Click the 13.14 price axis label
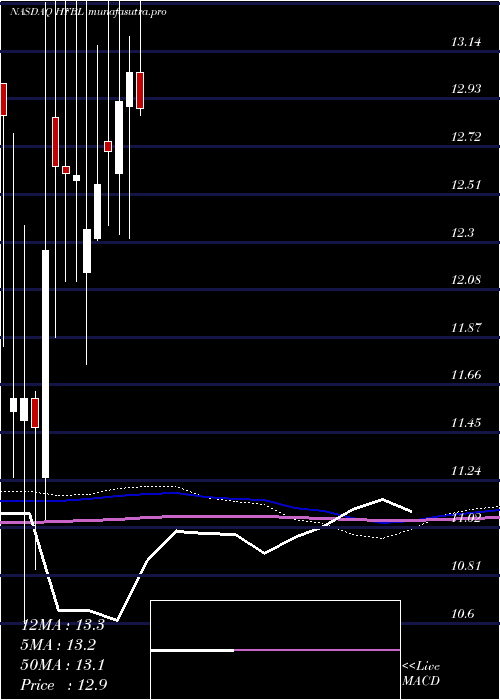Image resolution: width=500 pixels, height=700 pixels. pos(466,42)
